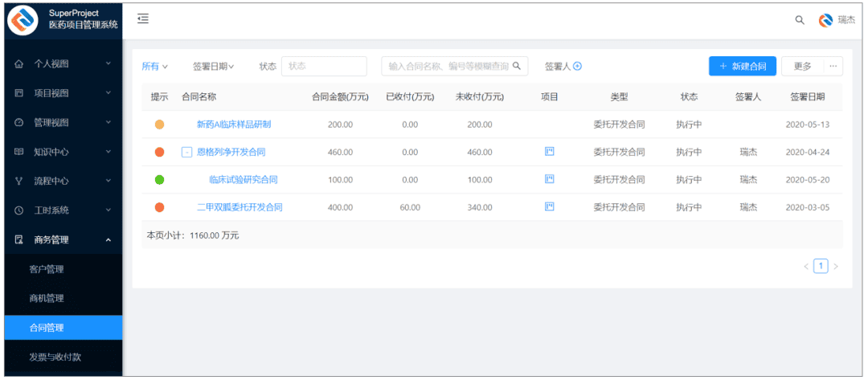
Task: Click the dashboard icon beside 管理视图
Action: click(18, 122)
